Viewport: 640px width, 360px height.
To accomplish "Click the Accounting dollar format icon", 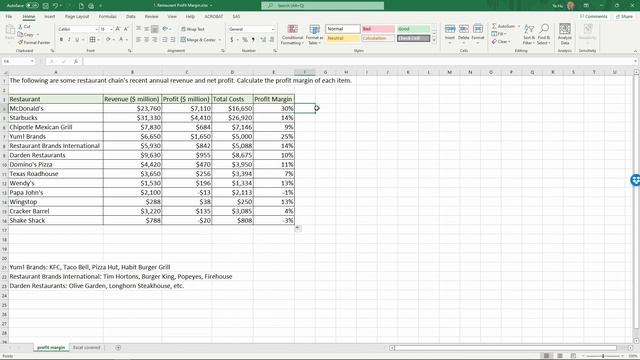I will [x=232, y=40].
